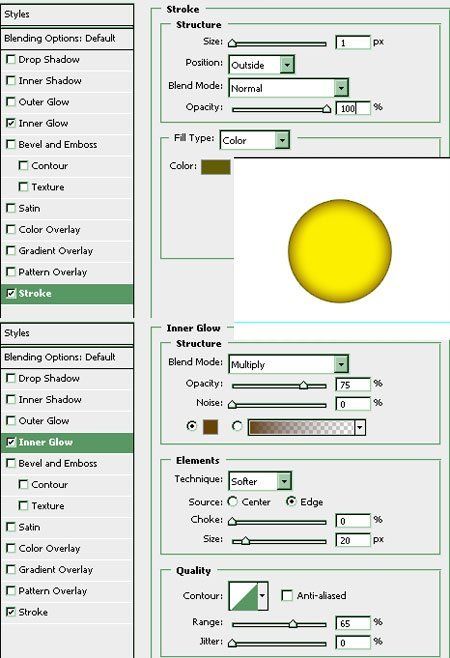The image size is (450, 658).
Task: Enable Bevel and Emboss in the Stroke-highlighted list
Action: tap(11, 144)
